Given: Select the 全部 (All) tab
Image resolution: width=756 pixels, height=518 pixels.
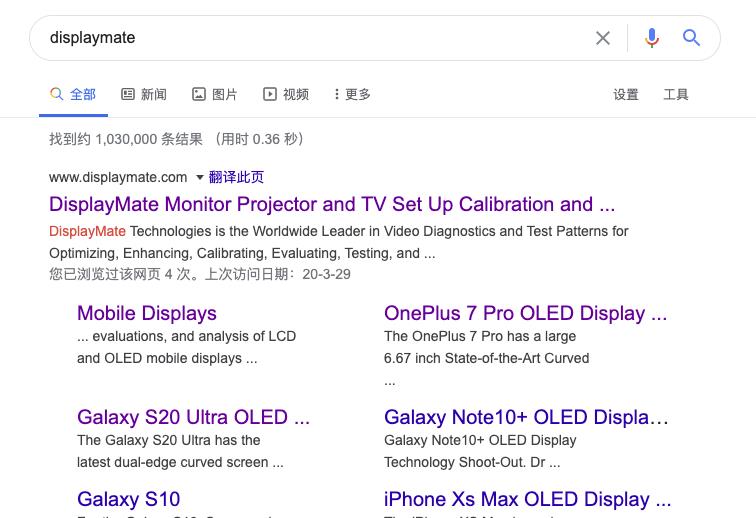Looking at the screenshot, I should click(x=73, y=94).
